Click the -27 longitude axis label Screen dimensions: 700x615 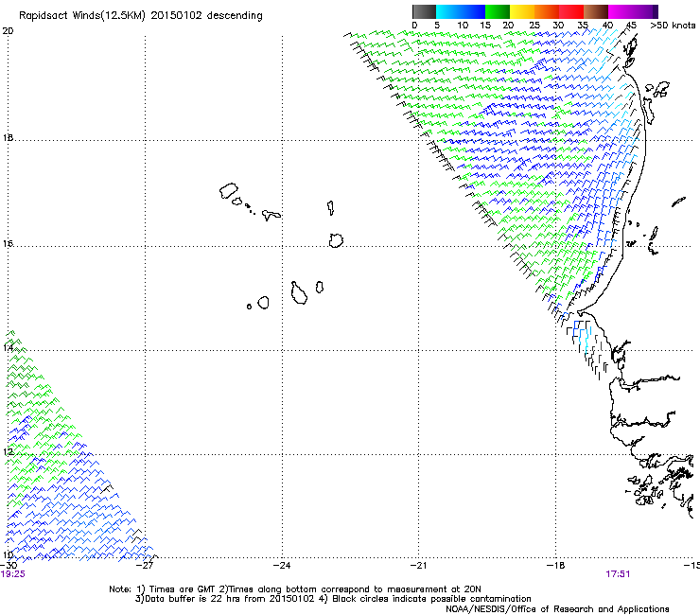145,565
